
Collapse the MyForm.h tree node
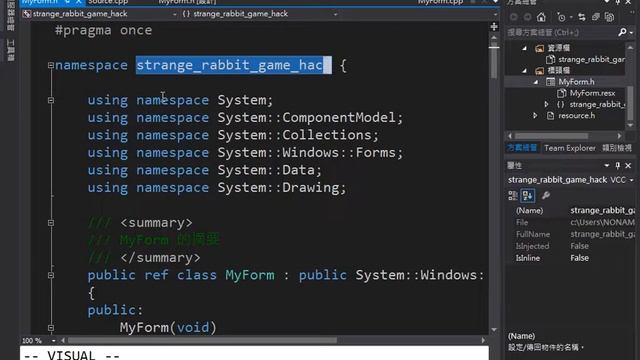(x=536, y=82)
